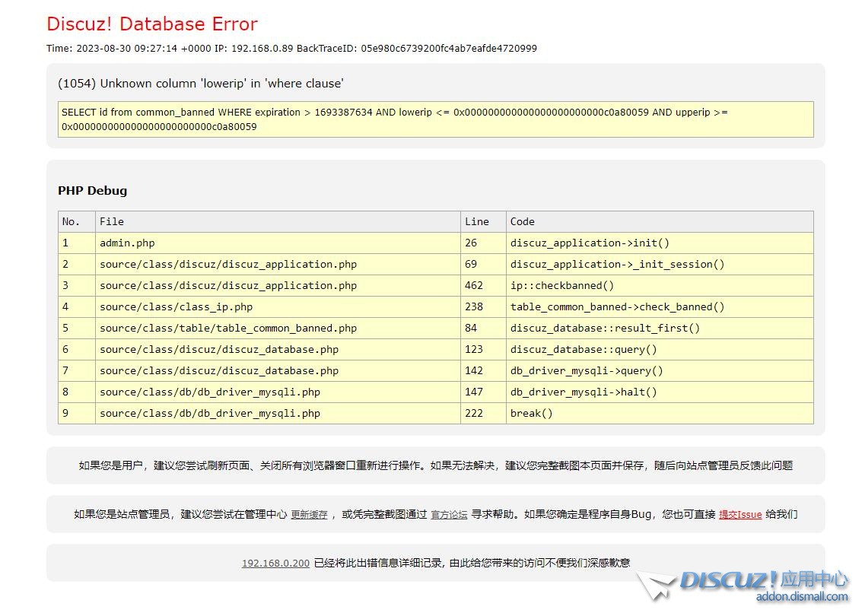The width and height of the screenshot is (862, 616).
Task: Click the user advice paragraph starting 如果您是用户
Action: click(x=435, y=465)
